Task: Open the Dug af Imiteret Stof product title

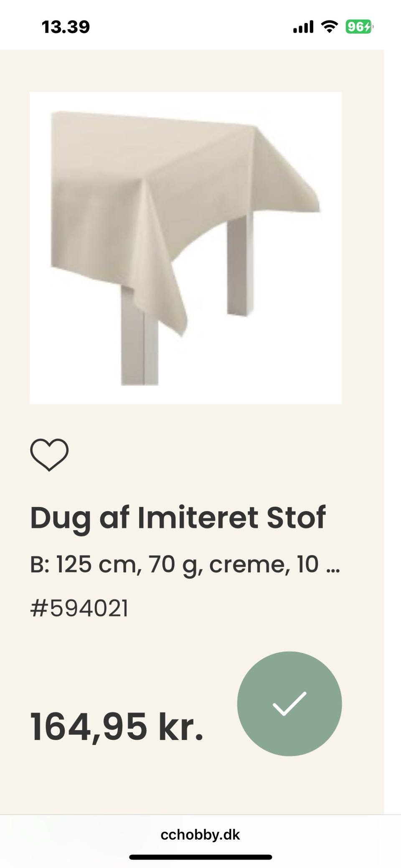Action: [178, 518]
